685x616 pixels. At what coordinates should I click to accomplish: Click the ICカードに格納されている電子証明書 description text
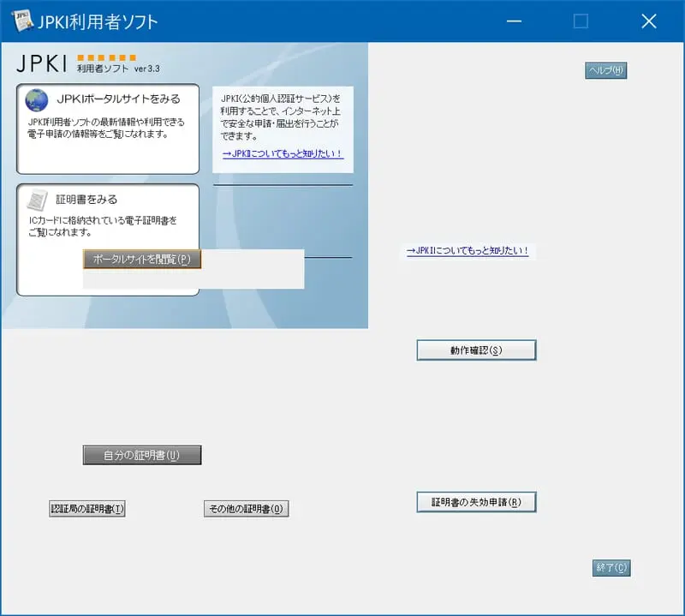click(103, 226)
